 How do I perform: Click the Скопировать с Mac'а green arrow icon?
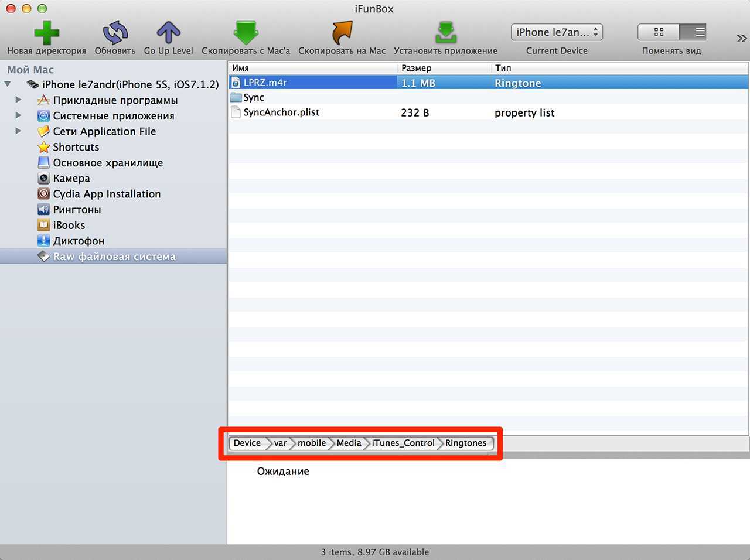246,33
